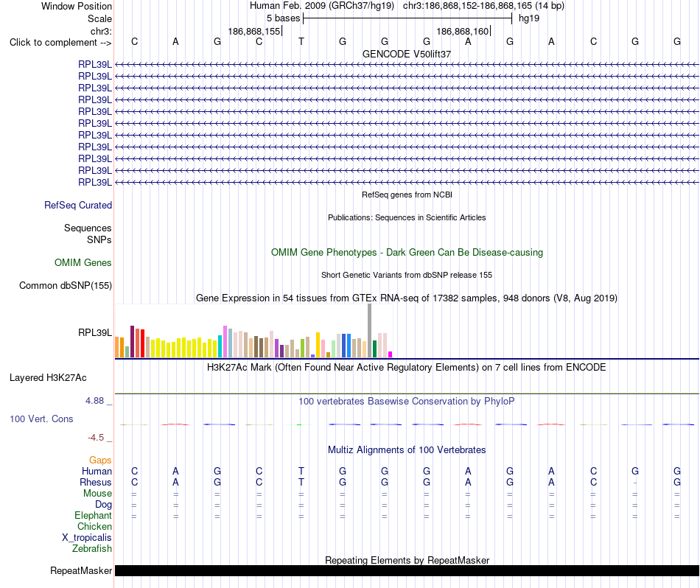Viewport: 700px width, 588px height.
Task: Click the GTEx Gene Expression track title
Action: [x=407, y=298]
